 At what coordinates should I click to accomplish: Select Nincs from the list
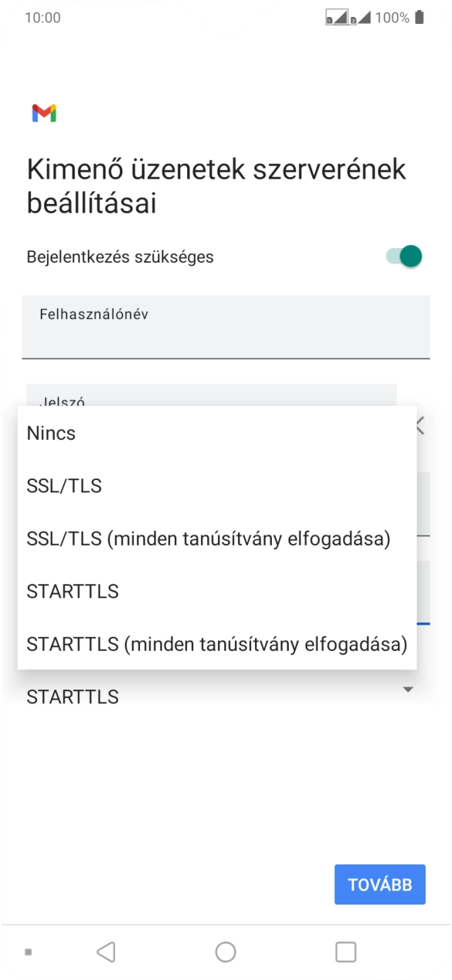coord(51,433)
